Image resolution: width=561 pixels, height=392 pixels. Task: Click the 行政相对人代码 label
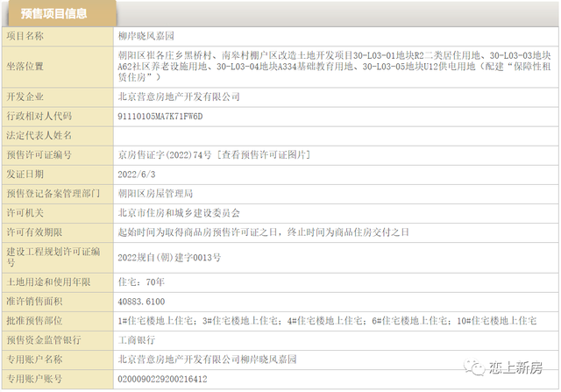tap(39, 116)
